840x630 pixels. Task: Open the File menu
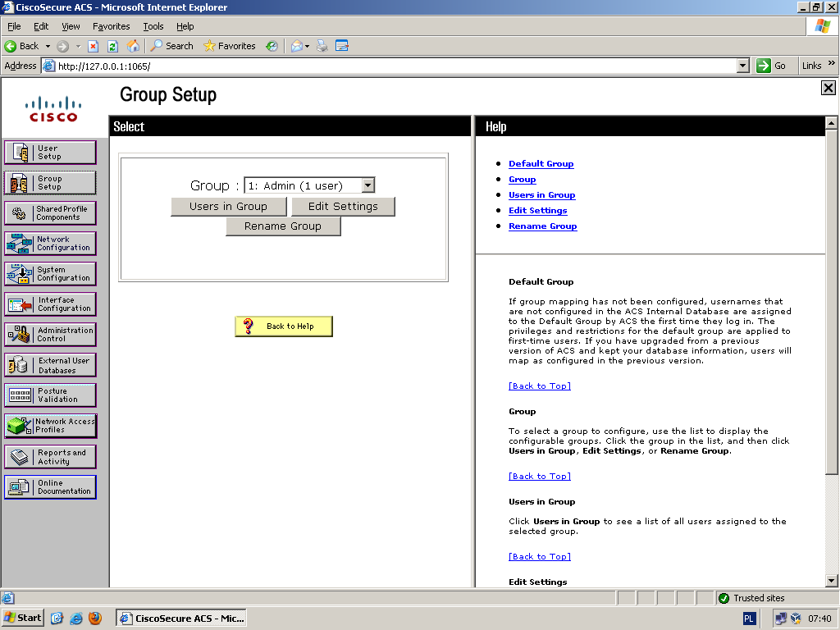click(14, 26)
